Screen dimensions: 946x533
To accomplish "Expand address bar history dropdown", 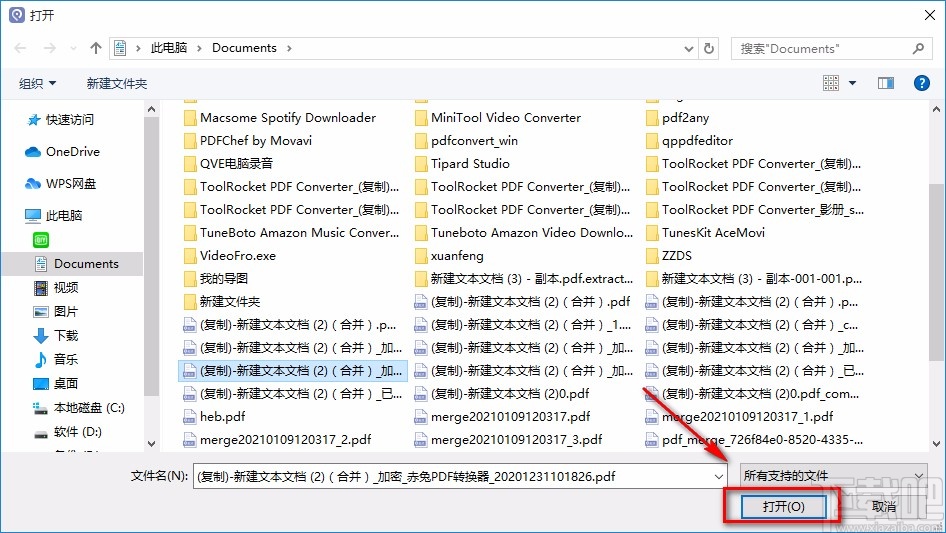I will 688,48.
